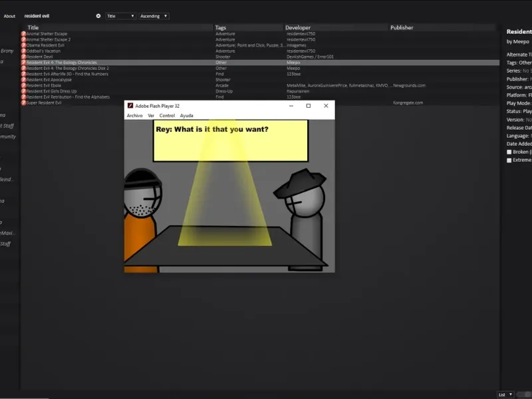This screenshot has height=399, width=532.
Task: Select 'Resident Evil Retribution - Find the Alphabets'
Action: [x=260, y=97]
